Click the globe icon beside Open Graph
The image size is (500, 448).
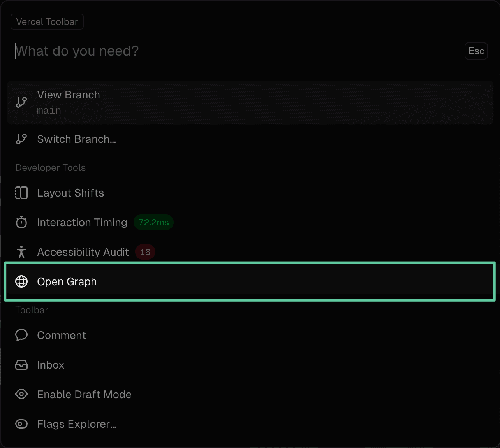point(21,281)
